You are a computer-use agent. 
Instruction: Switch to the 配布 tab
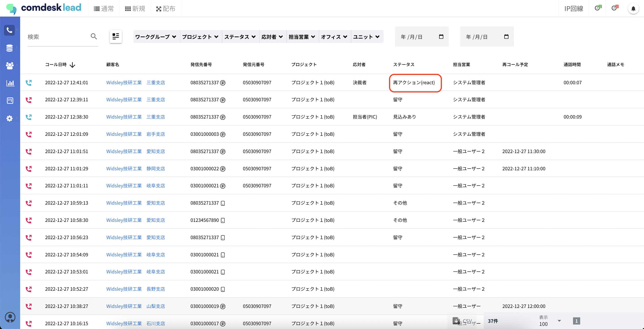tap(165, 9)
